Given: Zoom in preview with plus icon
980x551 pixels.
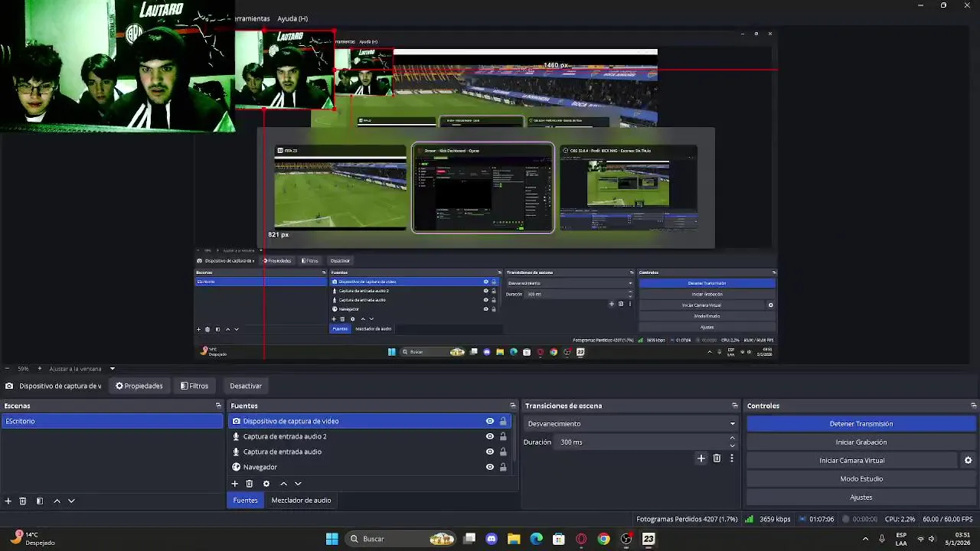Looking at the screenshot, I should tap(40, 369).
